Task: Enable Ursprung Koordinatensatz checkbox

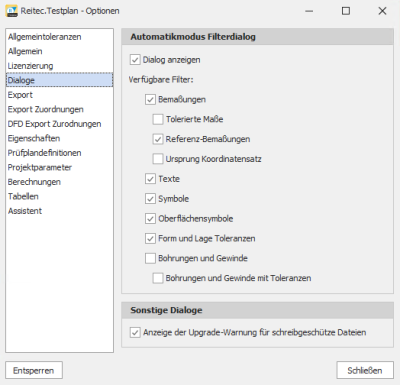Action: pyautogui.click(x=158, y=159)
